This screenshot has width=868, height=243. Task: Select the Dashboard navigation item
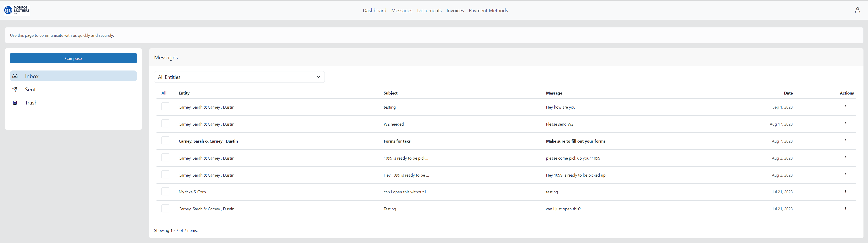374,10
